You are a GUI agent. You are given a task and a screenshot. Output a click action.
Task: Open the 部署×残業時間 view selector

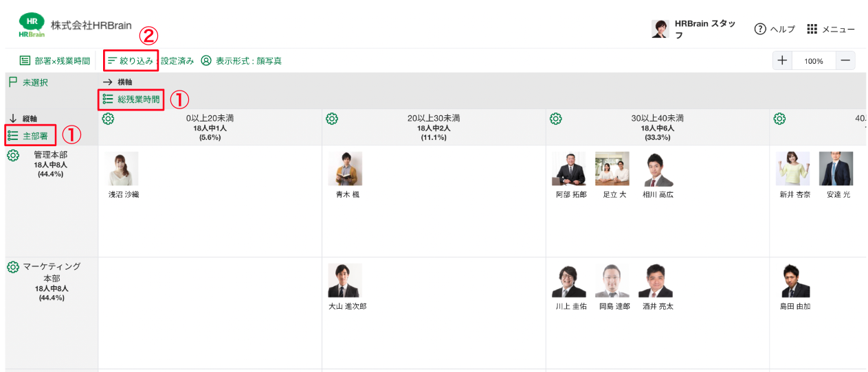[55, 61]
